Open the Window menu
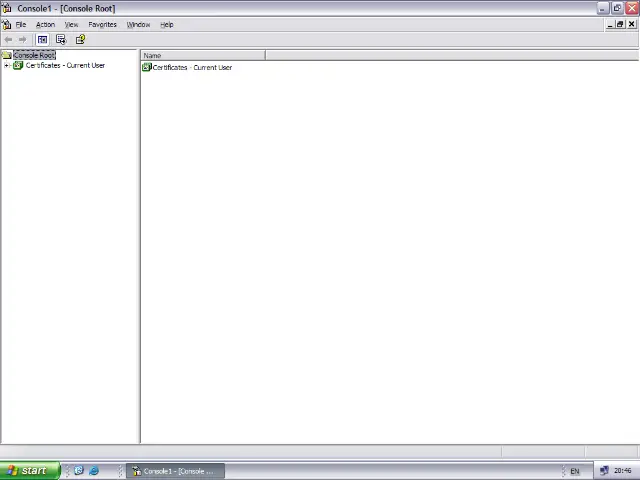 point(138,24)
